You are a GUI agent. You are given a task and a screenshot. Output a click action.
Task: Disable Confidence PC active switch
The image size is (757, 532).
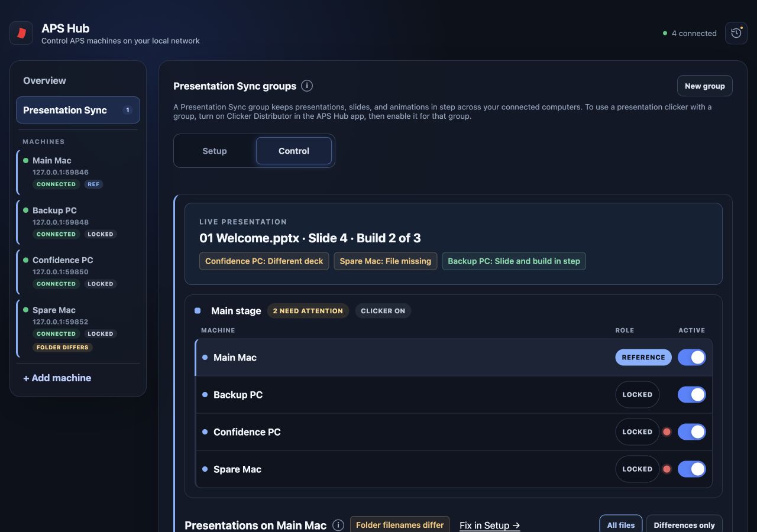click(692, 432)
